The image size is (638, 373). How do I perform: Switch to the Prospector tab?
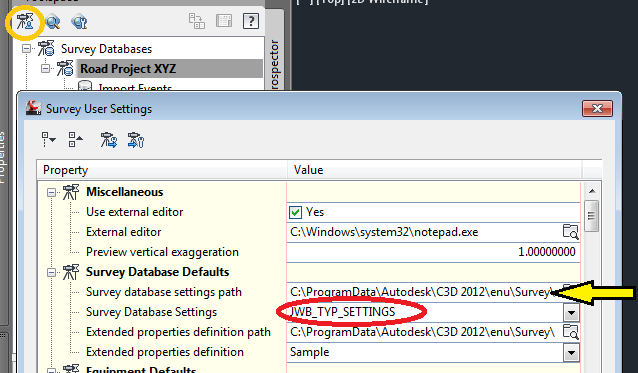coord(275,63)
